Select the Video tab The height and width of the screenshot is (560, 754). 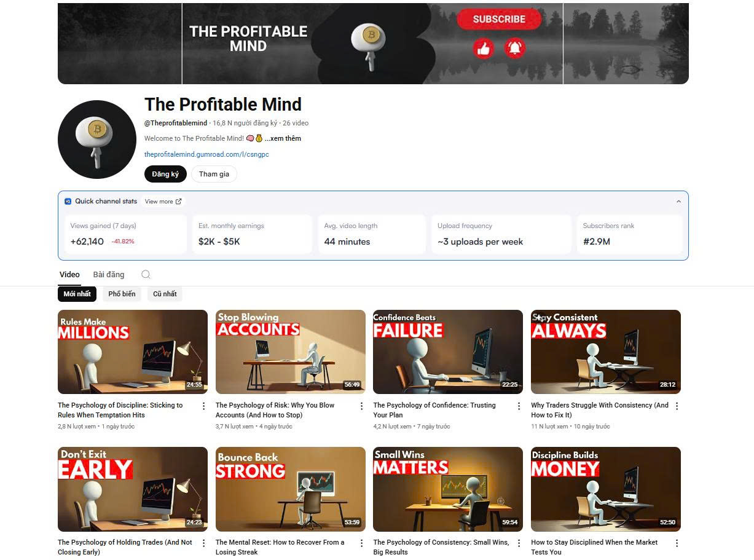(69, 275)
